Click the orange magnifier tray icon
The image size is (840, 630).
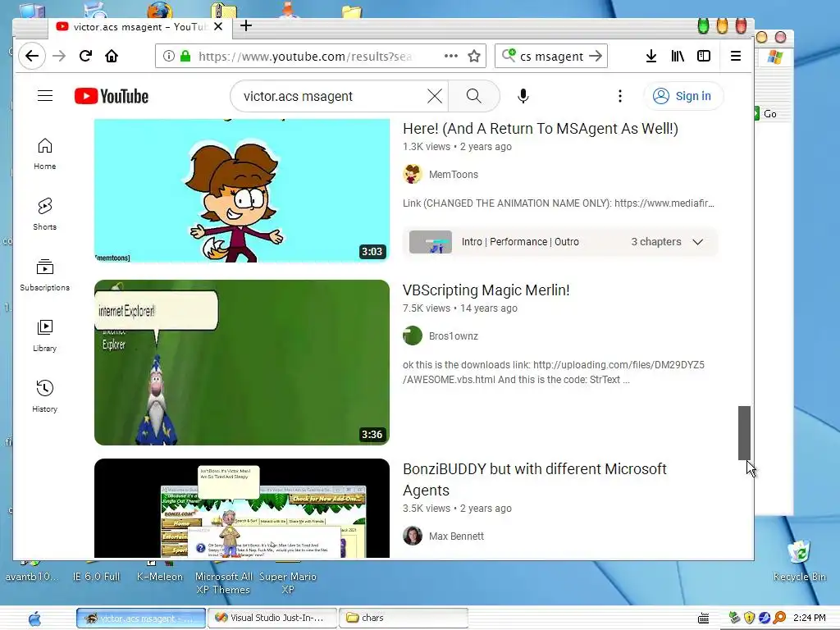click(779, 618)
